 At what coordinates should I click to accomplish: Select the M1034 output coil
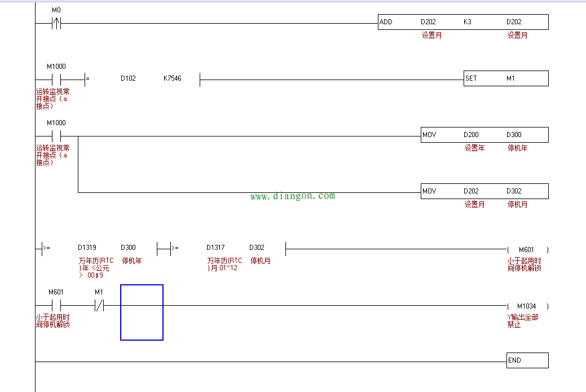[527, 306]
